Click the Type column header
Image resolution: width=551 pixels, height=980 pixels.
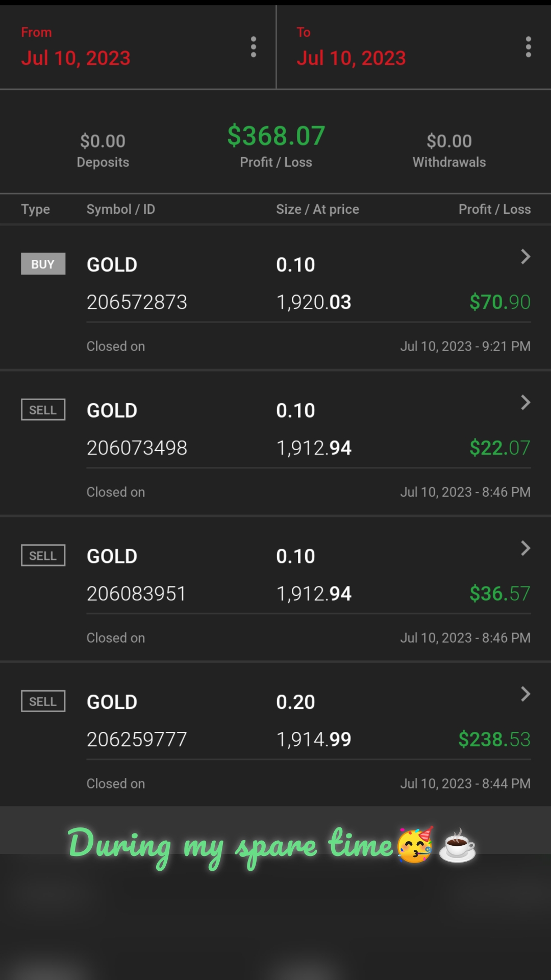(x=36, y=209)
